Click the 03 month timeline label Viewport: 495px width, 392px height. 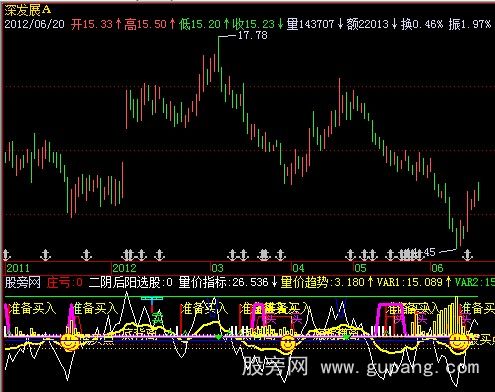tap(217, 268)
